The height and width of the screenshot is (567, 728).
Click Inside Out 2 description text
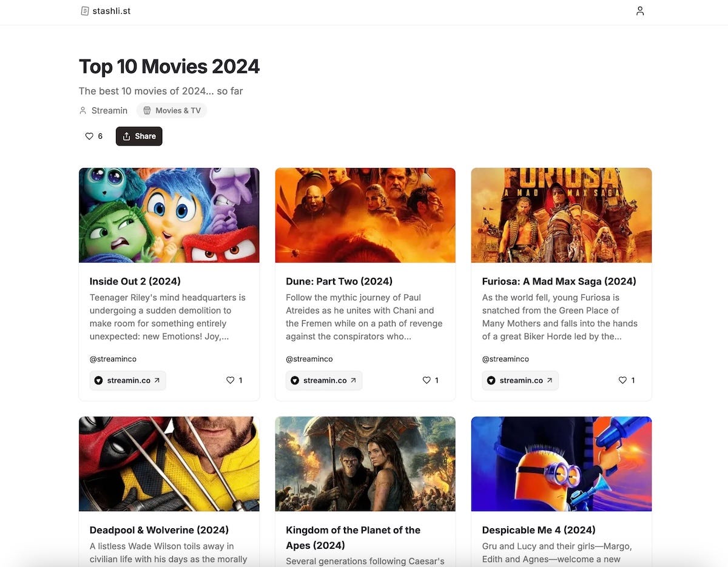pos(167,317)
